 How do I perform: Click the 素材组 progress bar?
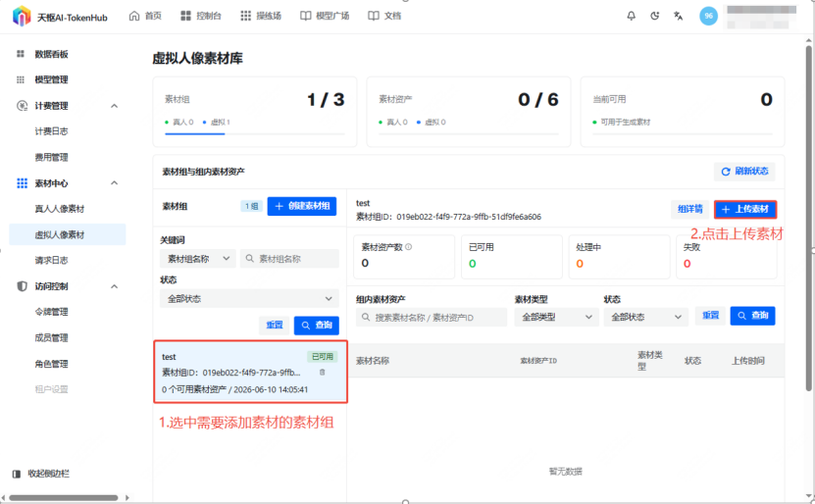tap(255, 134)
